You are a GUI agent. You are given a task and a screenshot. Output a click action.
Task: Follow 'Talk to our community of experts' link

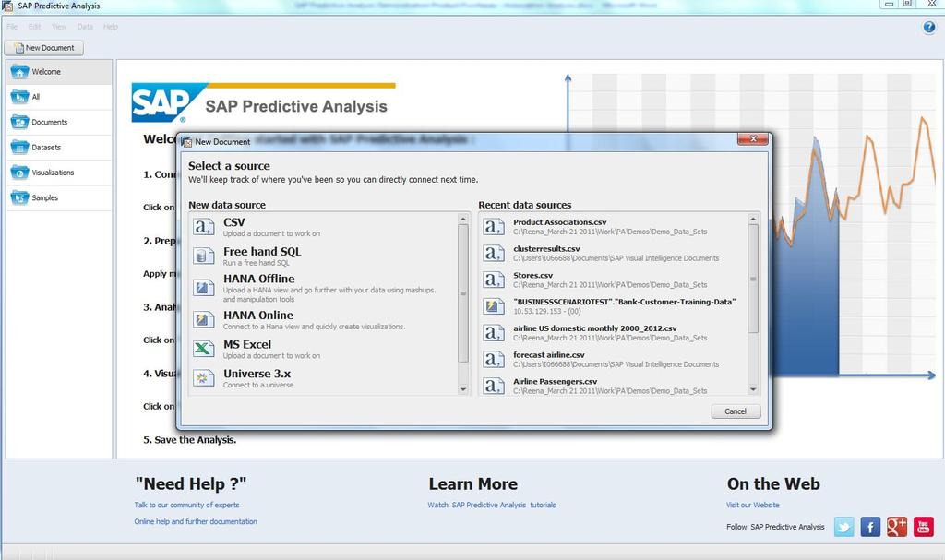186,506
